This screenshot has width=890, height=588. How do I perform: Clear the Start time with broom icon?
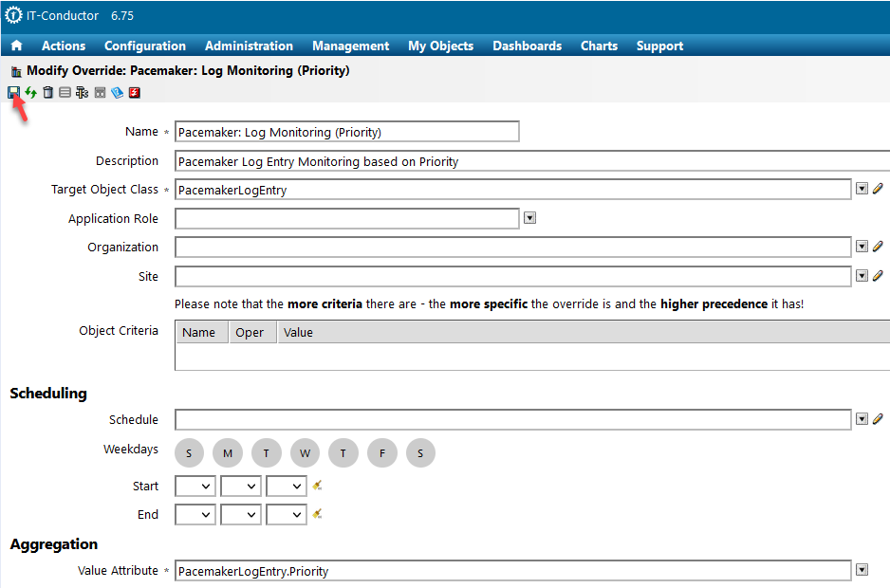pos(318,486)
